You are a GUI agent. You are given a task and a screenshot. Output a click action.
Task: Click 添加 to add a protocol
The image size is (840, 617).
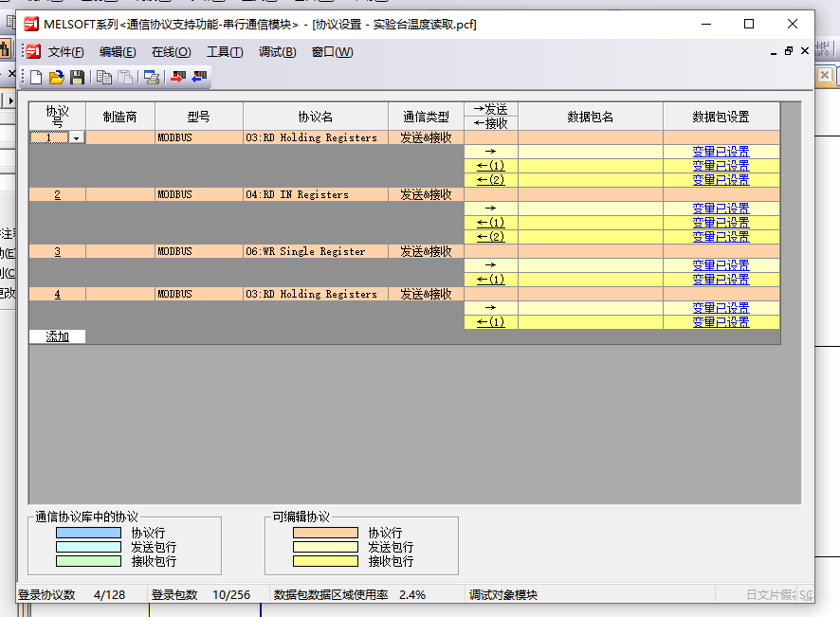point(57,336)
